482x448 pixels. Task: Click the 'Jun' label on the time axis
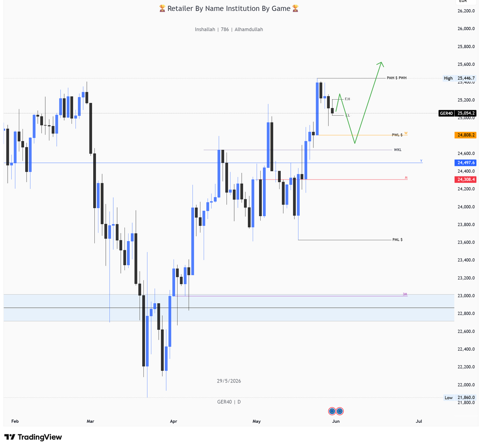click(x=336, y=421)
